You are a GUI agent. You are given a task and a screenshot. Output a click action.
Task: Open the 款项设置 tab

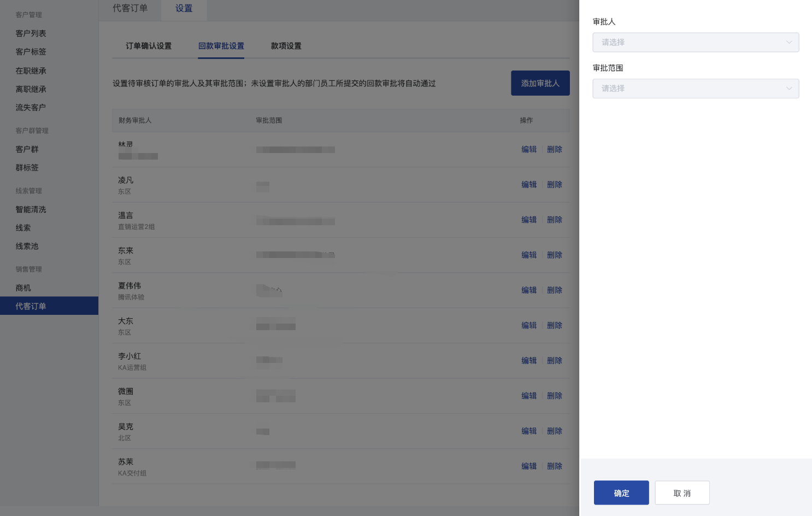pos(286,46)
